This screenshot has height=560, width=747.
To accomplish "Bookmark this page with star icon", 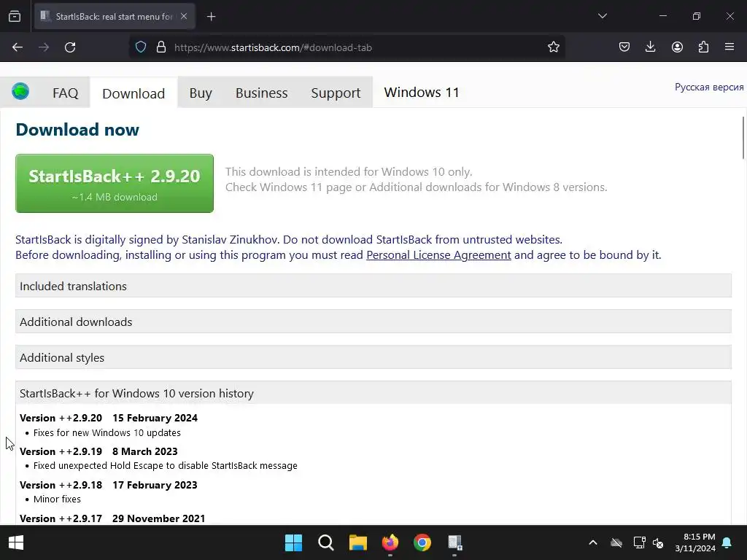I will click(553, 47).
